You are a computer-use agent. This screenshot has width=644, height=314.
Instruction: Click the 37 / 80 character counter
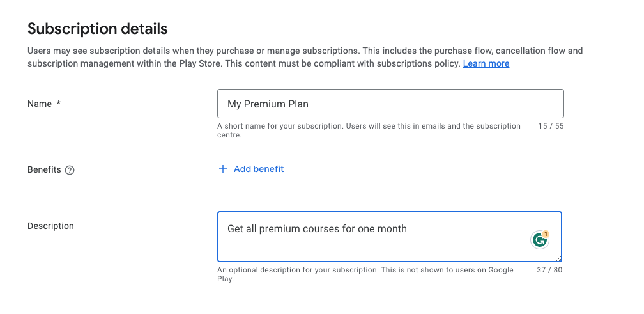coord(549,270)
